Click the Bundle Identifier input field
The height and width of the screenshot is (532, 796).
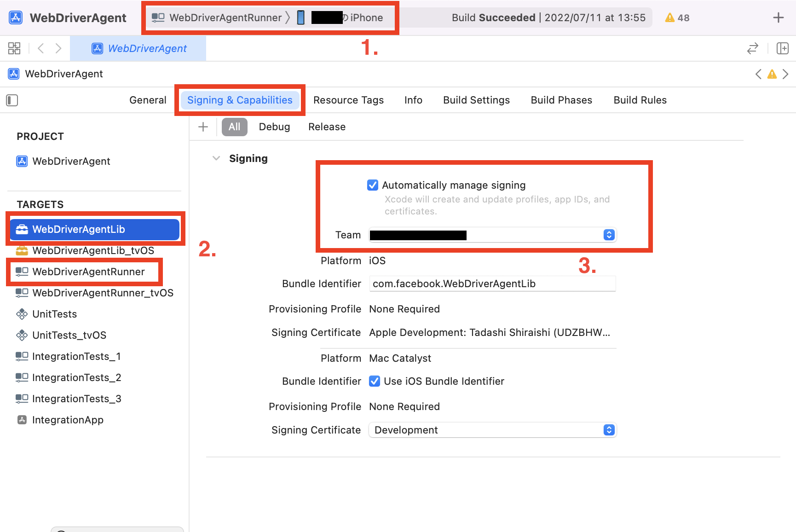[492, 283]
